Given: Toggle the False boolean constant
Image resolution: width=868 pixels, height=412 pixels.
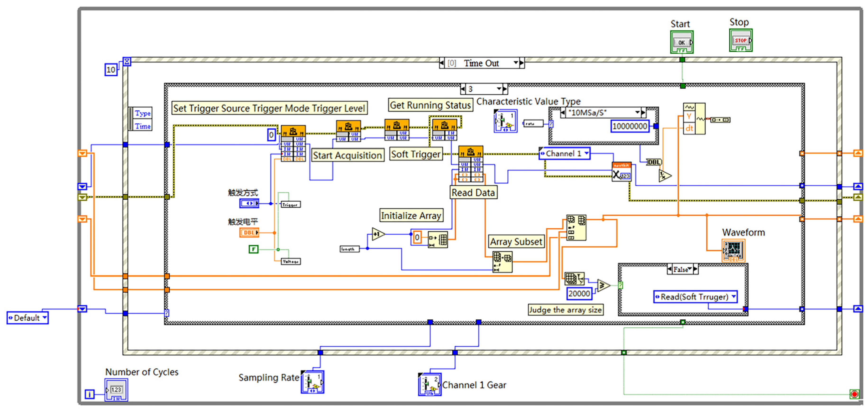Looking at the screenshot, I should [253, 249].
